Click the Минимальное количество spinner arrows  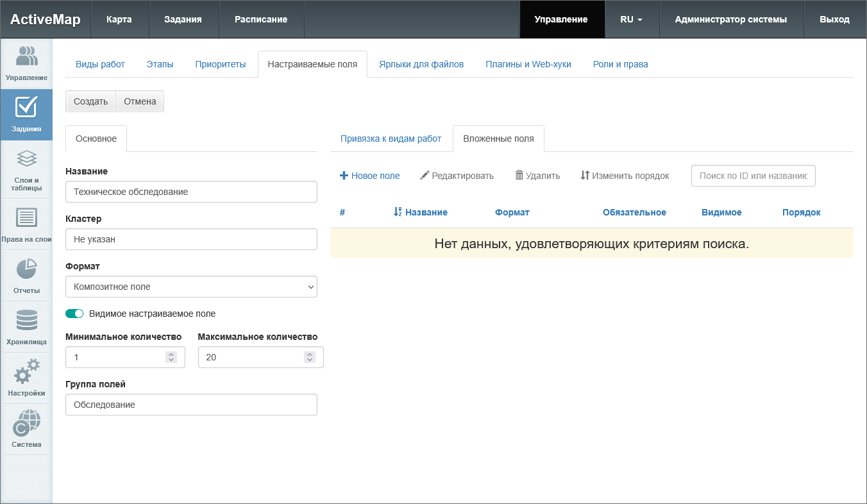pos(171,357)
